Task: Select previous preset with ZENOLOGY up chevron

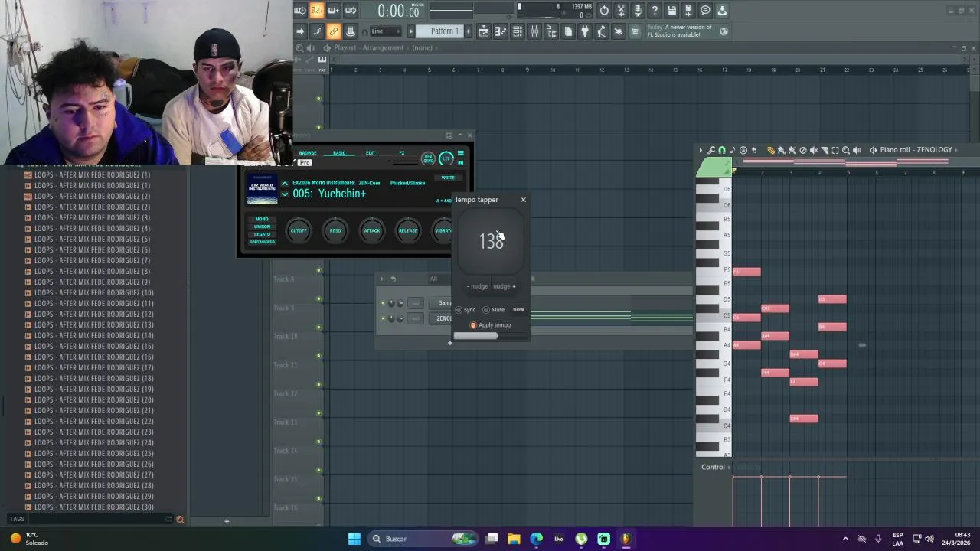Action: 285,184
